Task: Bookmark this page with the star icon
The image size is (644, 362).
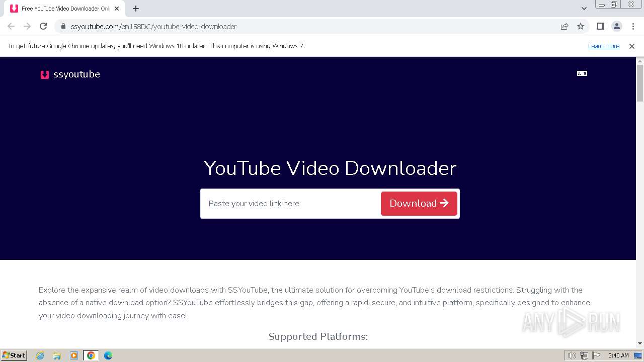Action: [581, 27]
